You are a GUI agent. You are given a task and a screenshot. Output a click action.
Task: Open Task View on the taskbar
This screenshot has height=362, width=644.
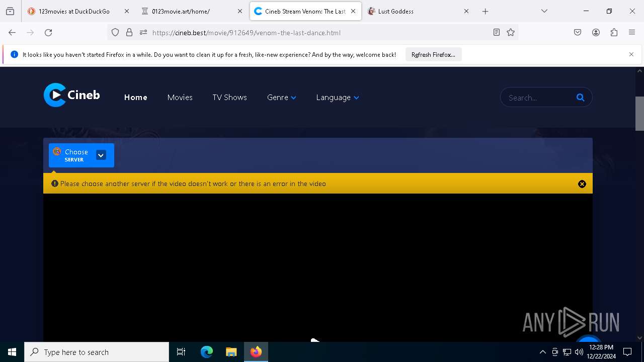[181, 352]
